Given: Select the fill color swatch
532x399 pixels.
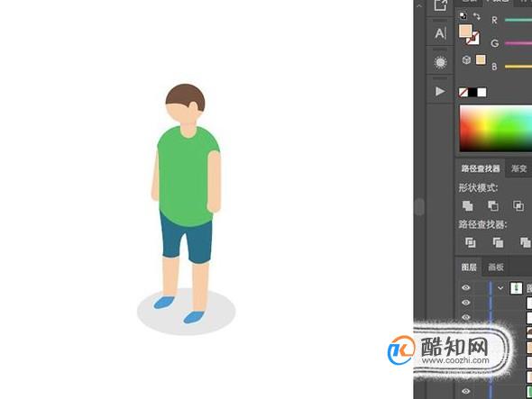Looking at the screenshot, I should click(465, 32).
